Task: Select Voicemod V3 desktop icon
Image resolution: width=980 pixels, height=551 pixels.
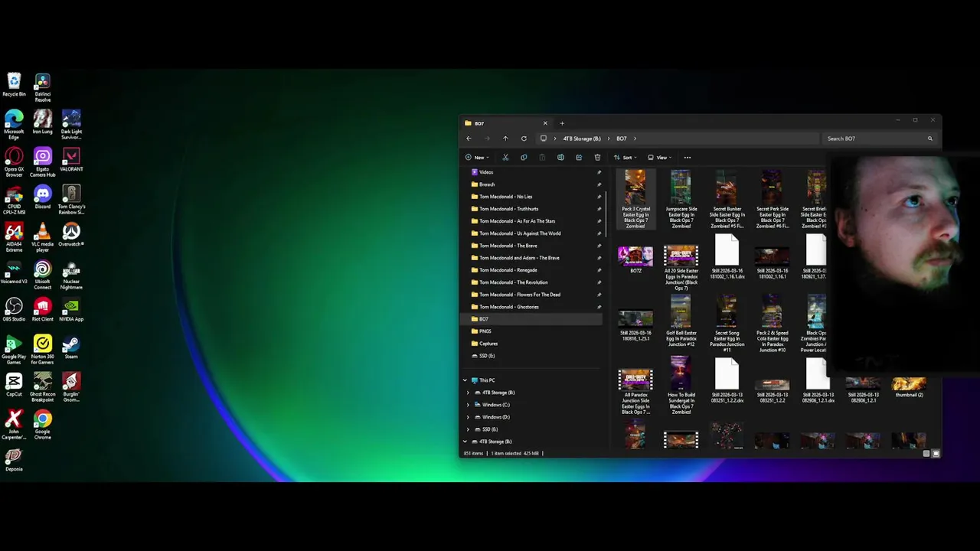Action: [x=14, y=272]
